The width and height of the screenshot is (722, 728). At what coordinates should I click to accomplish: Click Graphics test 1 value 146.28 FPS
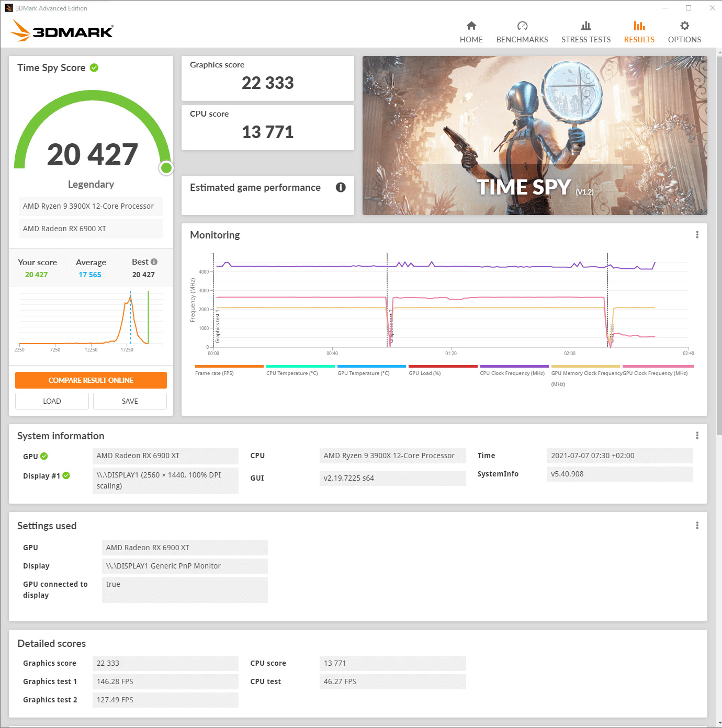pos(165,681)
